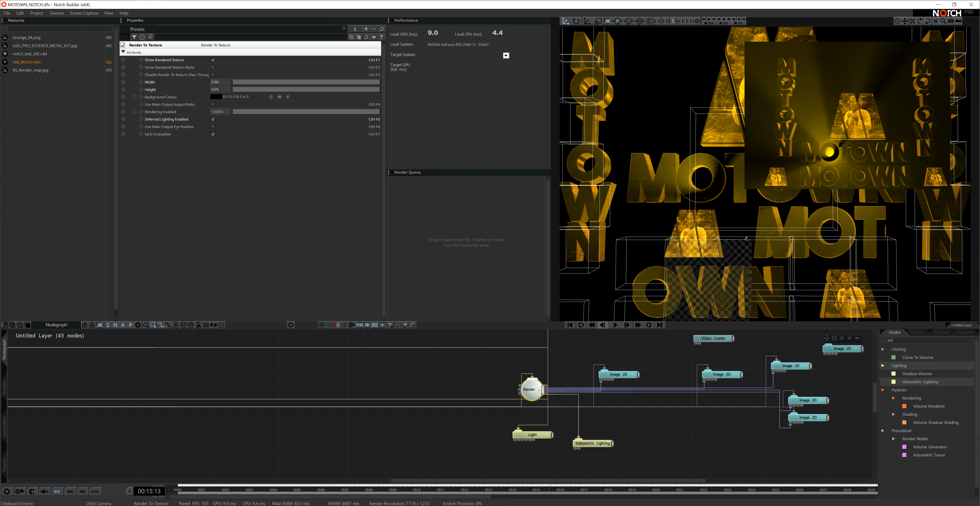Click the Width slider bar
The image size is (980, 506).
(x=306, y=82)
